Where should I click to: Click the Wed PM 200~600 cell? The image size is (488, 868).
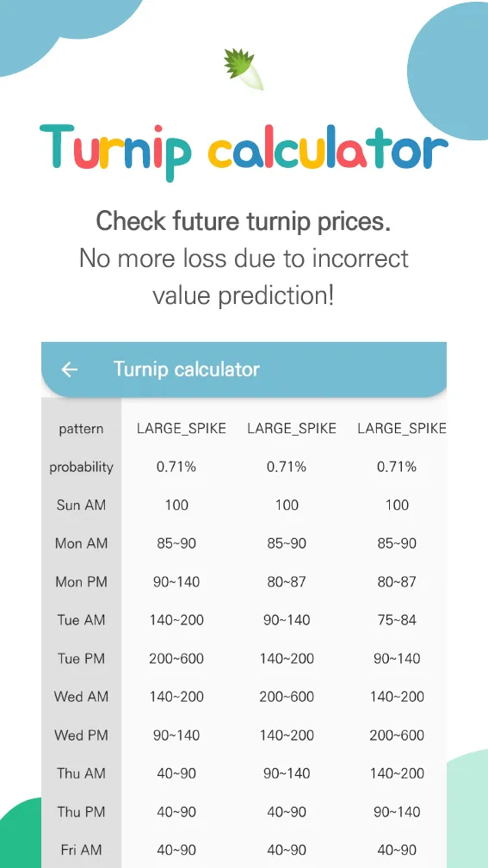click(398, 735)
